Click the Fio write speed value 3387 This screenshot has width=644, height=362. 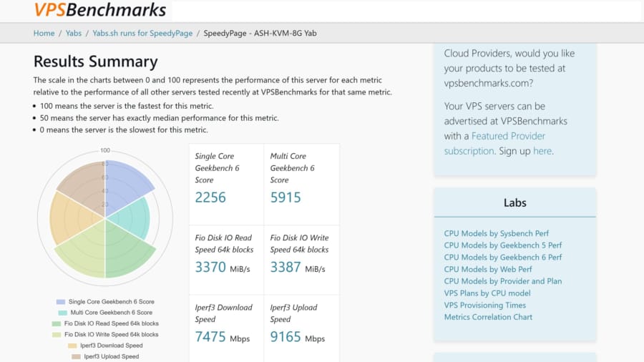[286, 267]
